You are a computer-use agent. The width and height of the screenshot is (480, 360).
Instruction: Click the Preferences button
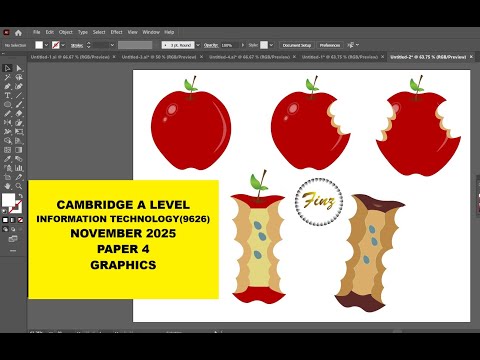tap(330, 45)
